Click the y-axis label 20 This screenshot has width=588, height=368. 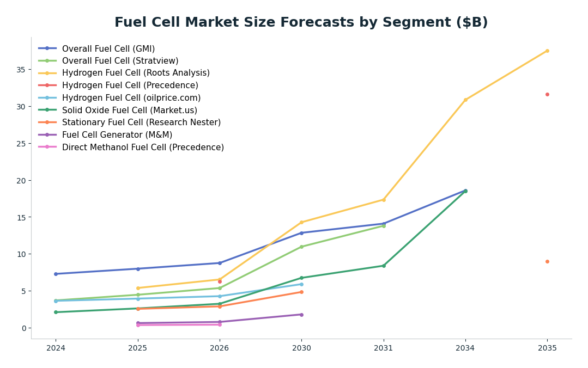(22, 181)
